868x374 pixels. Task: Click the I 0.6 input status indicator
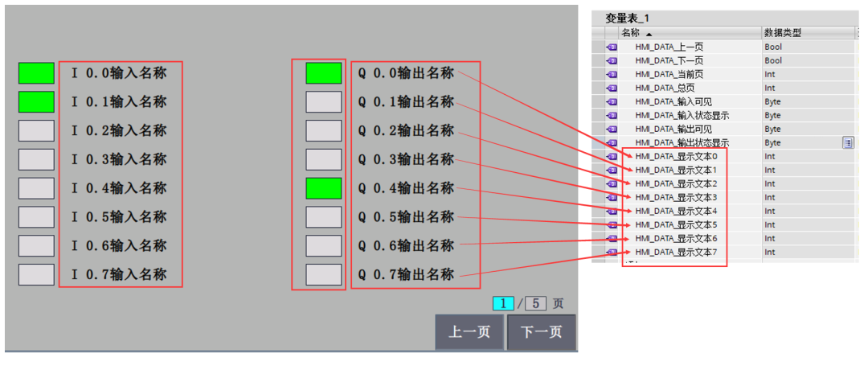click(x=36, y=246)
